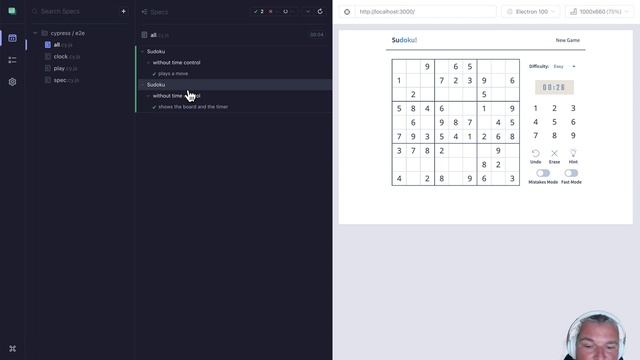Select number 2 on Sudoku keypad

coord(554,108)
